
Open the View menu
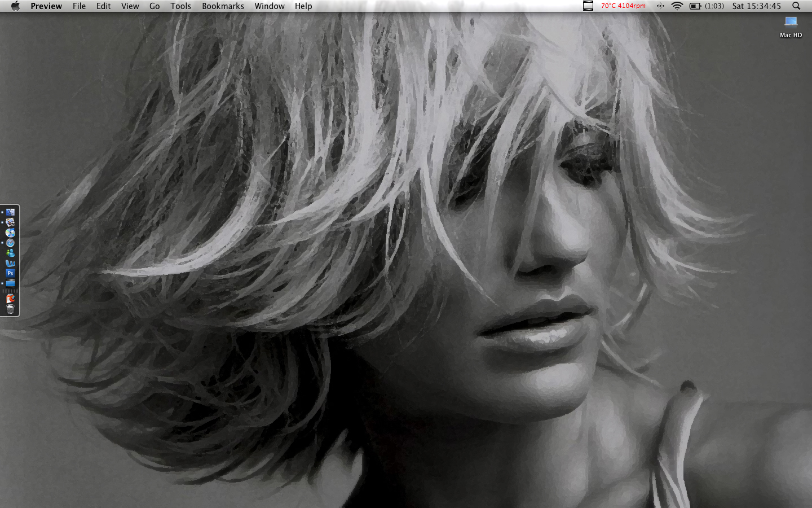(130, 6)
